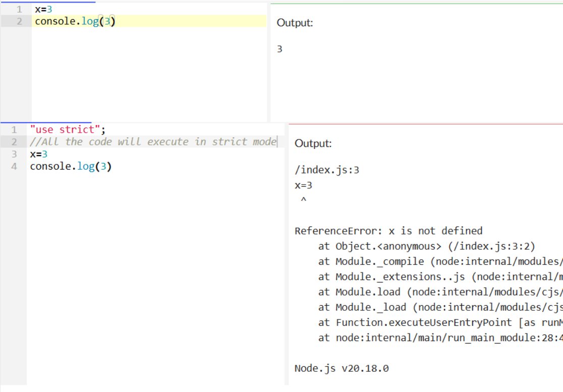Click the x=3 echoed in the error output
Viewport: 563px width, 392px height.
coord(303,185)
